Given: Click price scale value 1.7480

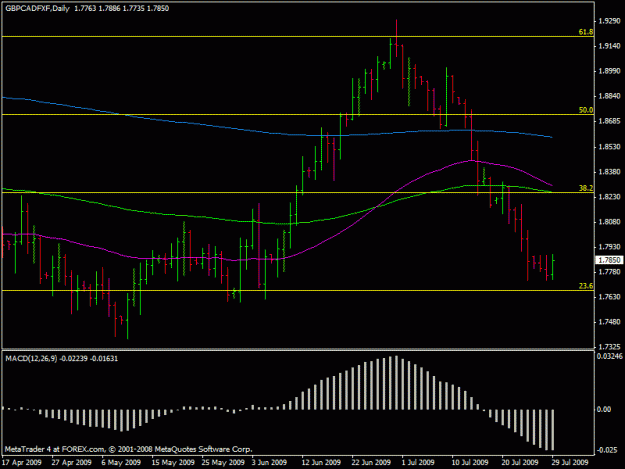Looking at the screenshot, I should point(610,322).
